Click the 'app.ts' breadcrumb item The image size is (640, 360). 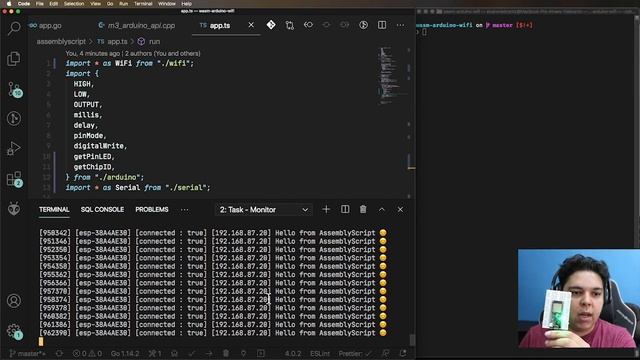coord(113,42)
